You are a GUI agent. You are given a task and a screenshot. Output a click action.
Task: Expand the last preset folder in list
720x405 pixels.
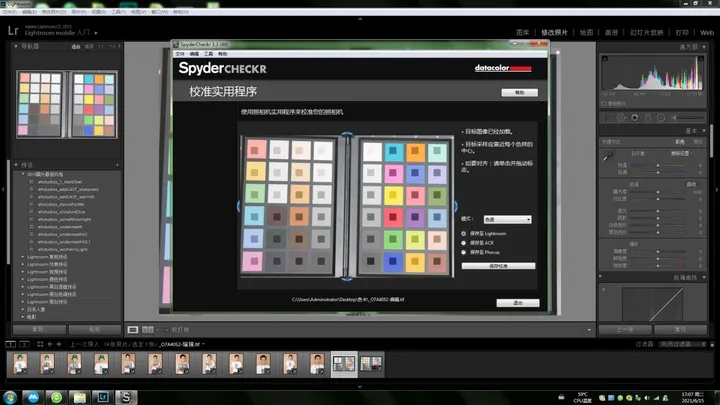point(23,317)
